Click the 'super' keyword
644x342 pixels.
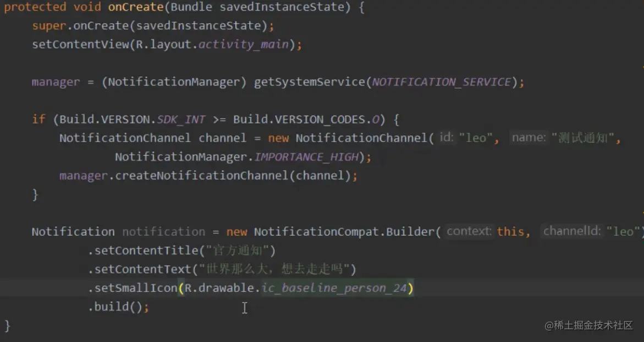coord(49,26)
